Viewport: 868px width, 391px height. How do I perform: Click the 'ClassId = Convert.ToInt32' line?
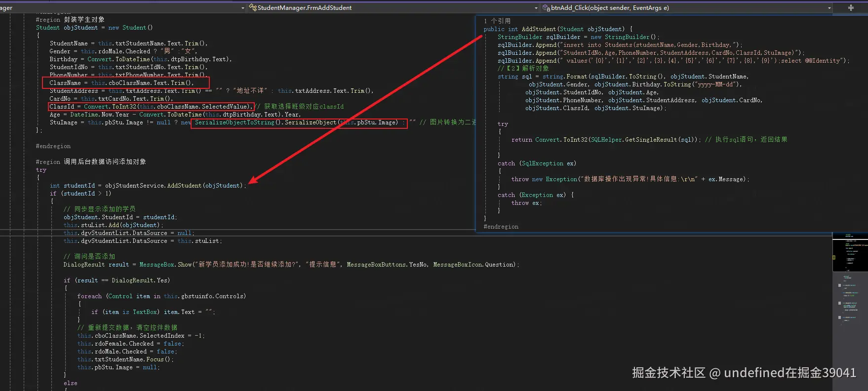(151, 107)
